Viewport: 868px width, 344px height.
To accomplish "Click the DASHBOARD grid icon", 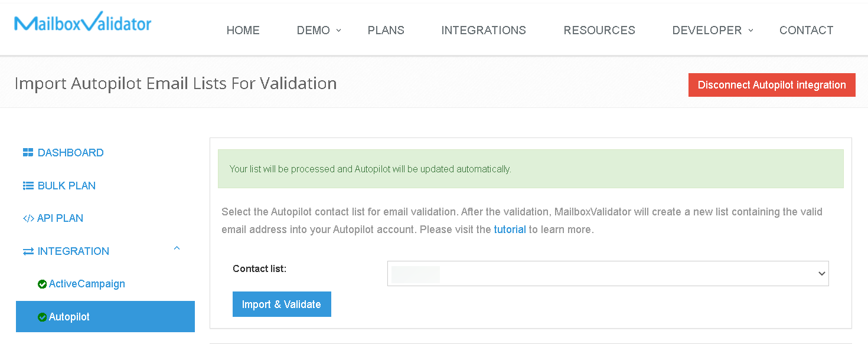I will 28,152.
